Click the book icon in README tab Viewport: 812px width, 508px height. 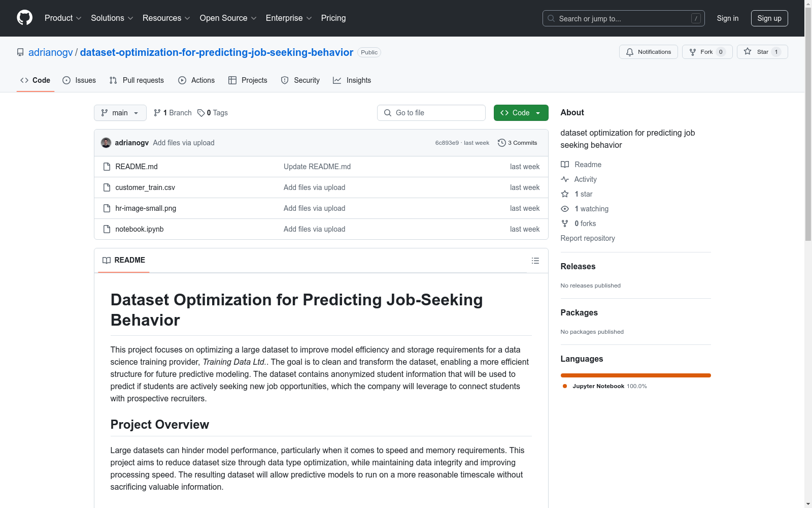point(107,260)
